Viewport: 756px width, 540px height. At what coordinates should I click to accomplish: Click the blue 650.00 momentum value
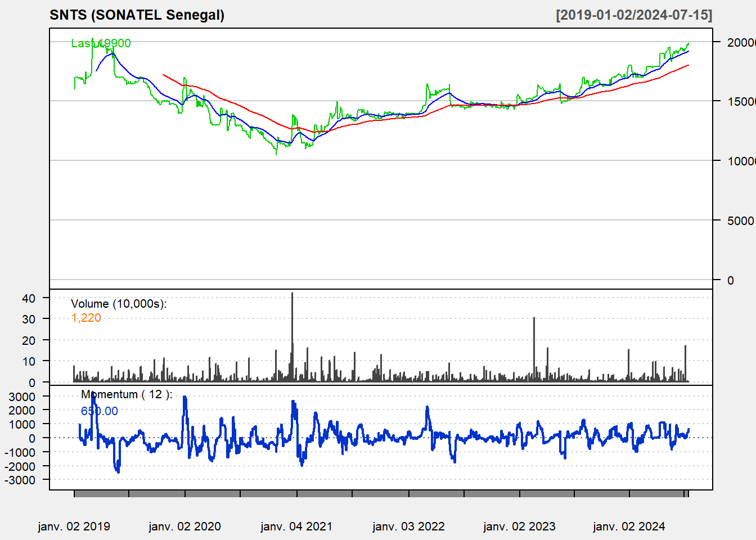point(100,411)
